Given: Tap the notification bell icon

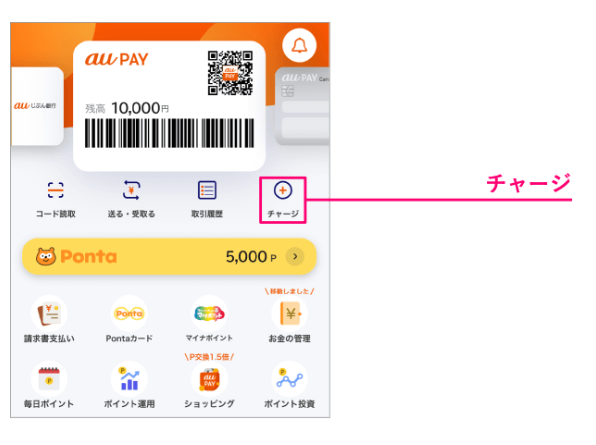Looking at the screenshot, I should (299, 46).
